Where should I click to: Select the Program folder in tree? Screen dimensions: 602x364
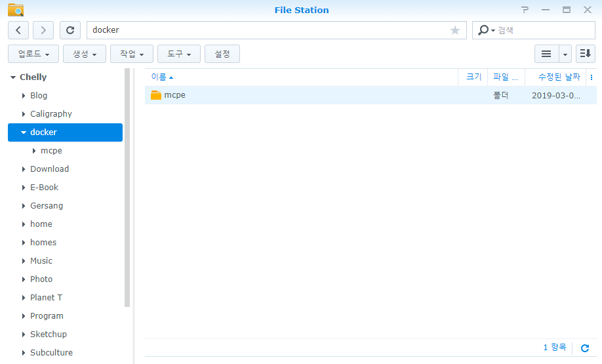pos(47,316)
